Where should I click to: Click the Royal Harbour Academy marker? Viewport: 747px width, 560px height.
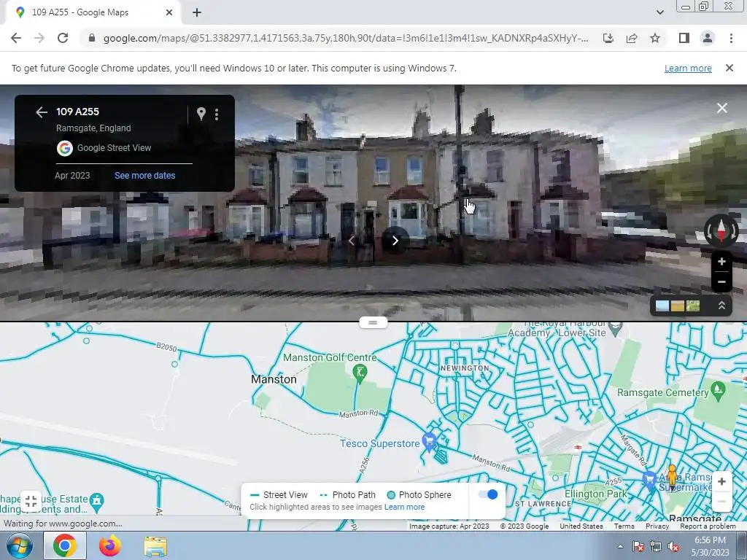616,327
